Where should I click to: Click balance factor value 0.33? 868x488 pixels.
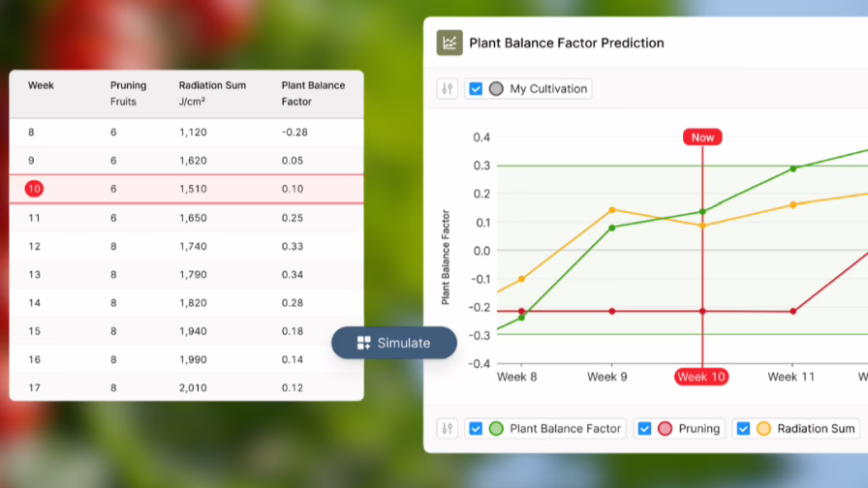coord(293,246)
